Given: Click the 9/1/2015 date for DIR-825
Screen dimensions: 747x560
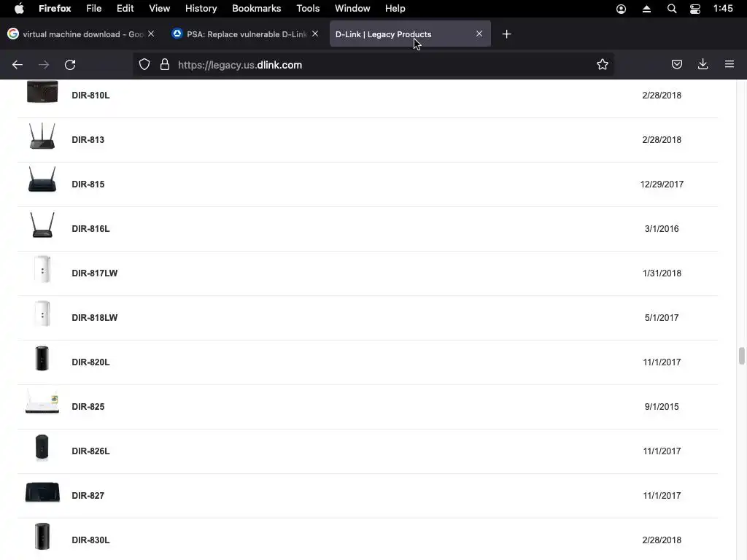Looking at the screenshot, I should (662, 407).
